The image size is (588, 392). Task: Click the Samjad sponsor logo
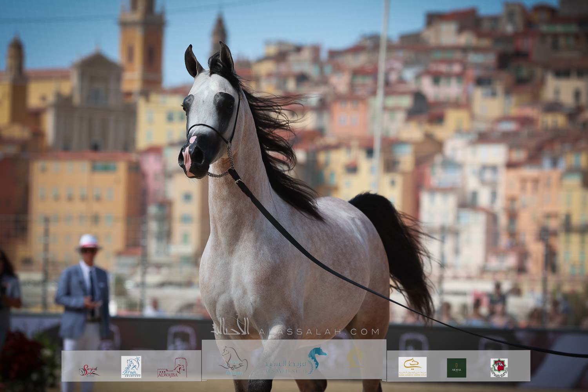tap(88, 369)
